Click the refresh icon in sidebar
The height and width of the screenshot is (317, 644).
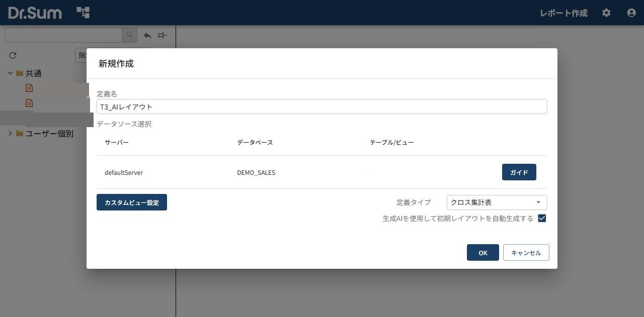pyautogui.click(x=13, y=55)
